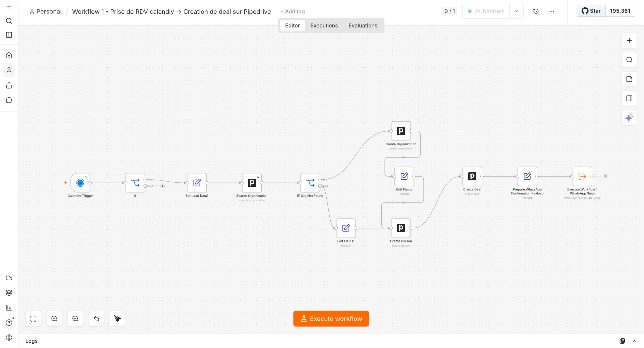Switch to the Executions tab
This screenshot has height=348, width=644.
pyautogui.click(x=324, y=25)
